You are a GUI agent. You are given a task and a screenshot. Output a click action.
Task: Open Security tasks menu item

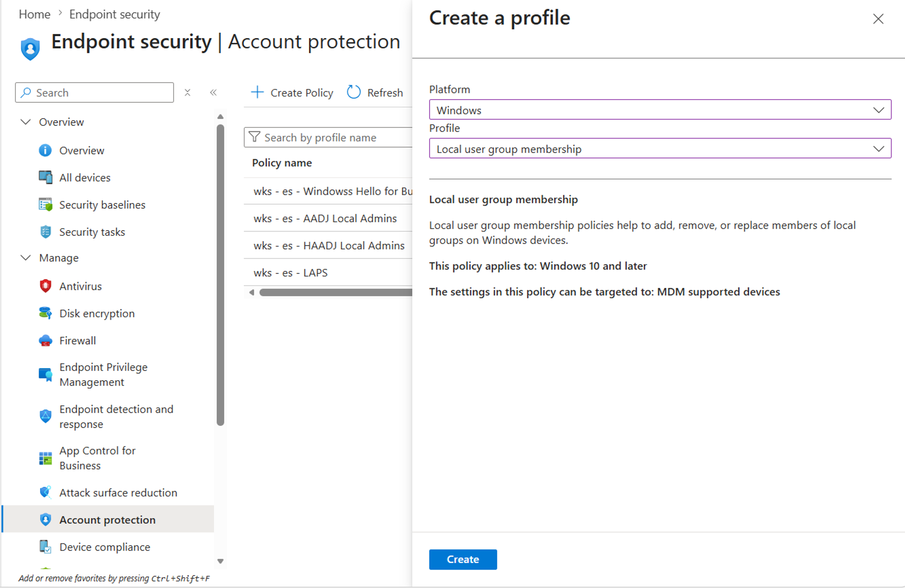coord(92,232)
